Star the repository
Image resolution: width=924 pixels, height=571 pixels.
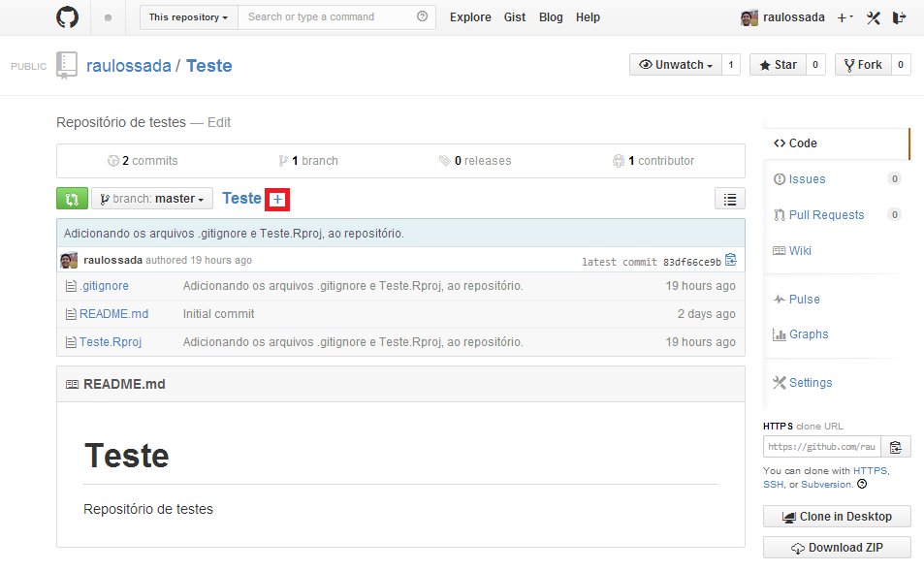(778, 65)
